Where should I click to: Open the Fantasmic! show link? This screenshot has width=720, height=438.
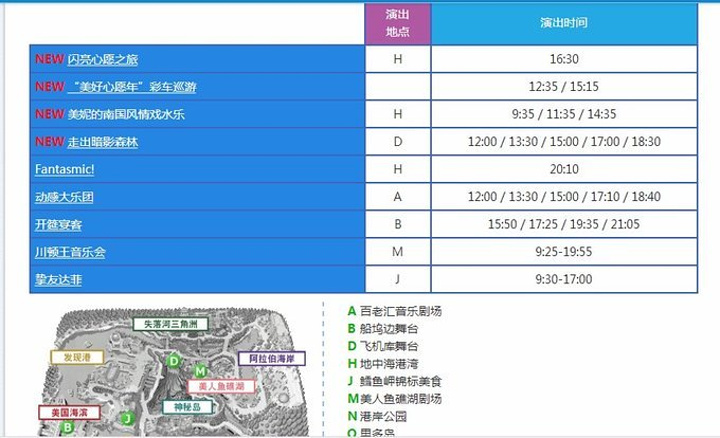[x=65, y=169]
